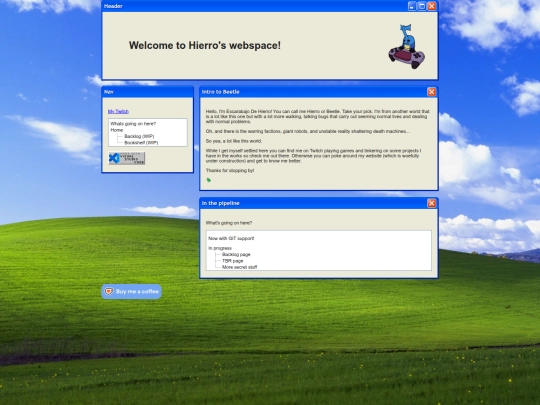
Task: Close the In the pipeline window
Action: point(432,203)
